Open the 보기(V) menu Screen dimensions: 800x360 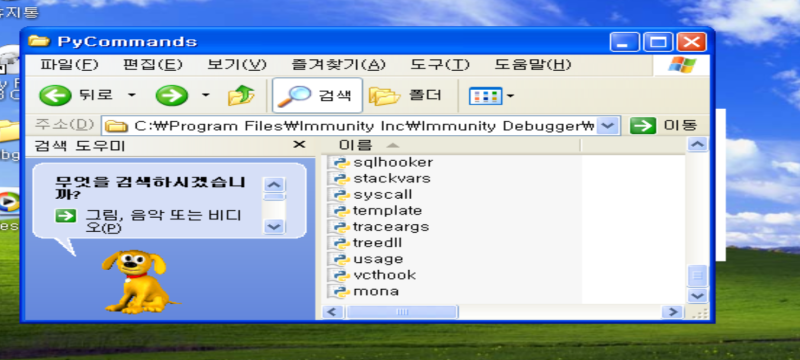tap(237, 65)
